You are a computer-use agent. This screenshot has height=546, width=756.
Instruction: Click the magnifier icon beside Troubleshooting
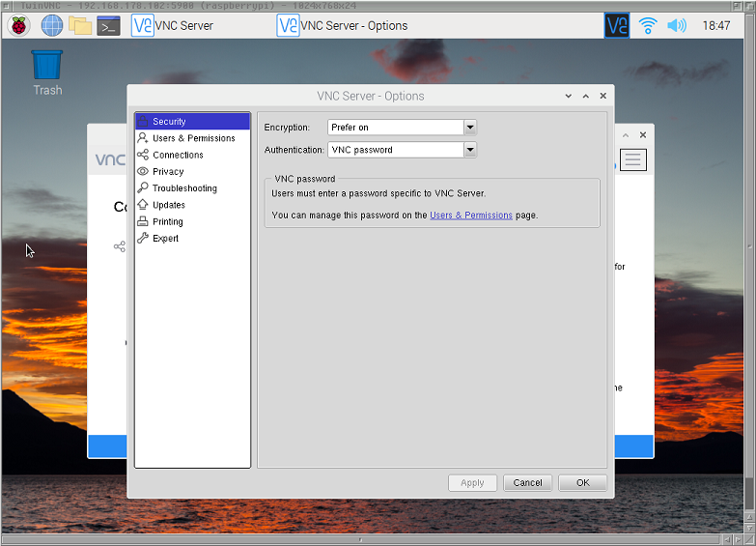tap(143, 187)
